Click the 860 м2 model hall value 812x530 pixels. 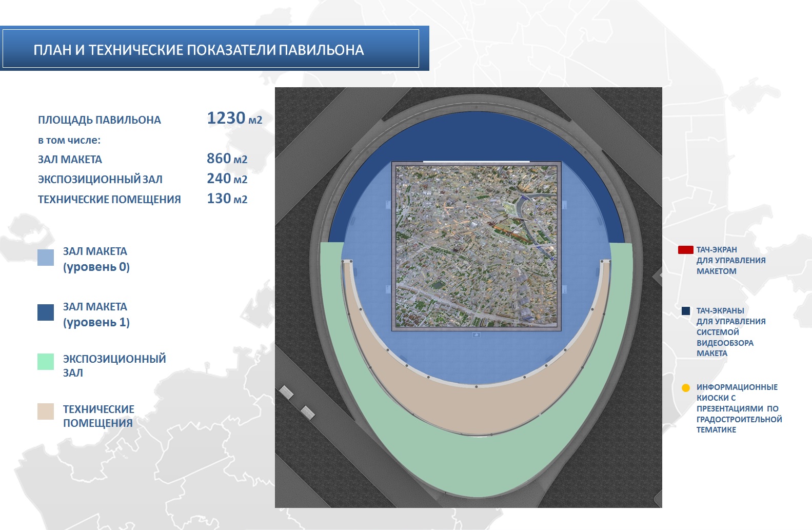point(227,159)
